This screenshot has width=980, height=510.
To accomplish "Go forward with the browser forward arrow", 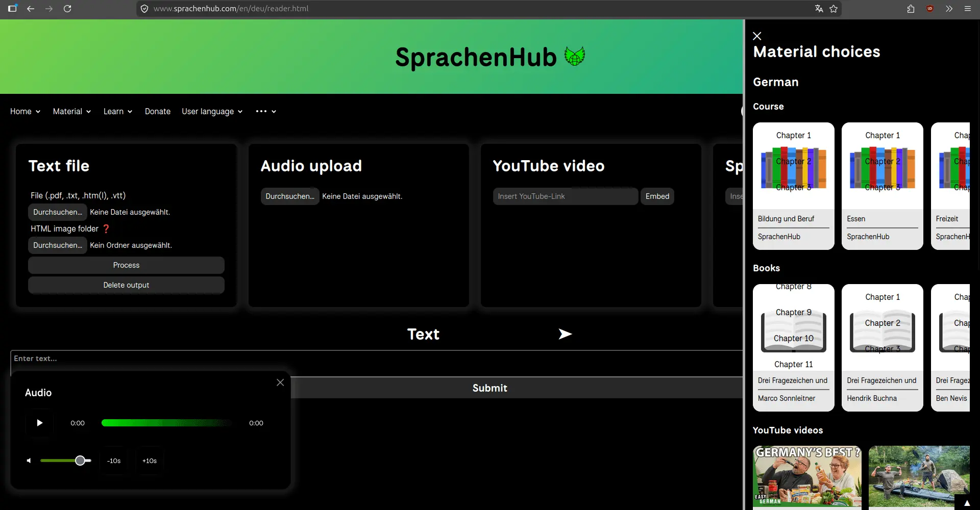I will click(x=49, y=9).
